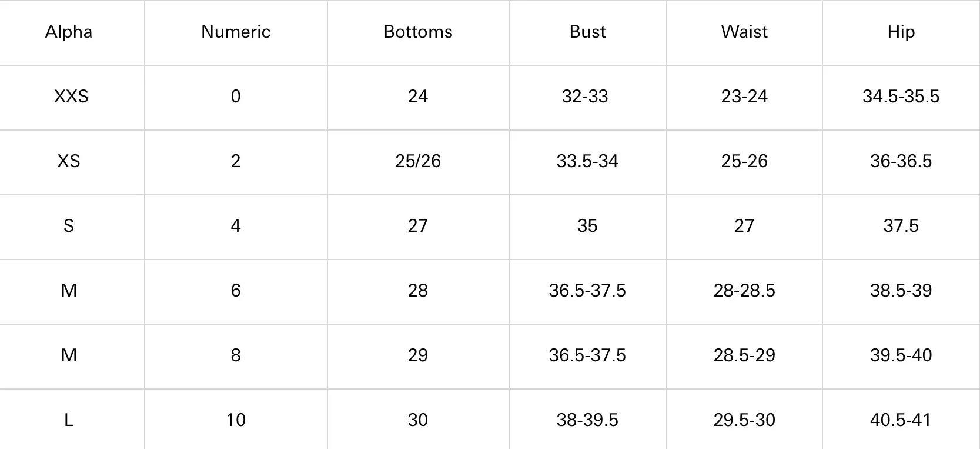Viewport: 980px width, 449px height.
Task: Click the XXS size cell
Action: 71,97
